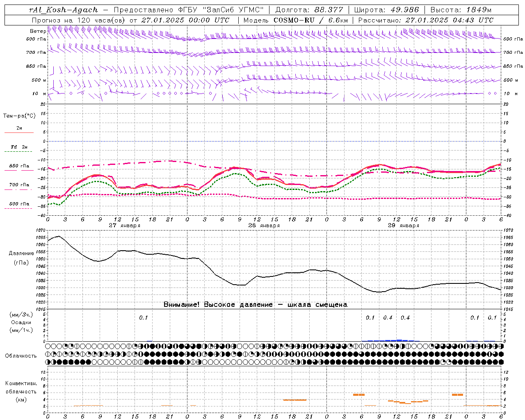Select the Модель COSMO-RU / 6.6км text
Screen dimensions: 525x420
click(296, 20)
